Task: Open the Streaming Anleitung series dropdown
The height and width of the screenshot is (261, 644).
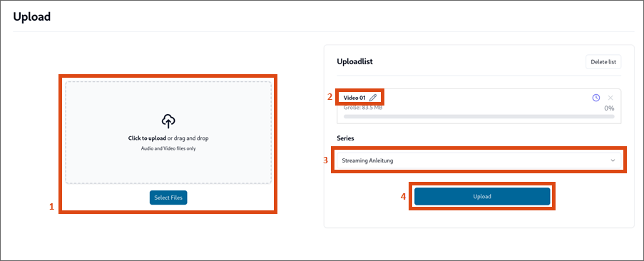Action: point(479,160)
